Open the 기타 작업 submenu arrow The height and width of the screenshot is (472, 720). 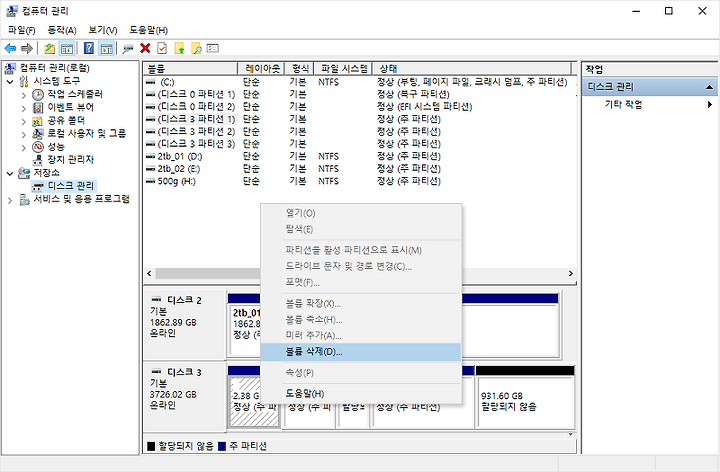click(x=710, y=104)
